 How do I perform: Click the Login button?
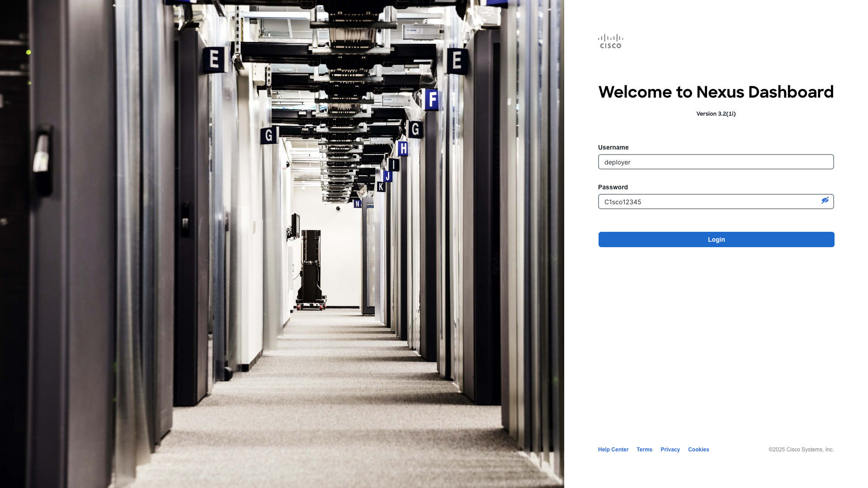click(x=716, y=239)
